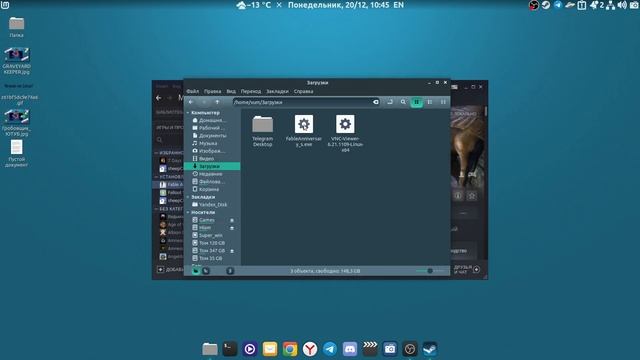Select FableAnniversary exe file
Viewport: 640px width, 360px height.
(304, 131)
